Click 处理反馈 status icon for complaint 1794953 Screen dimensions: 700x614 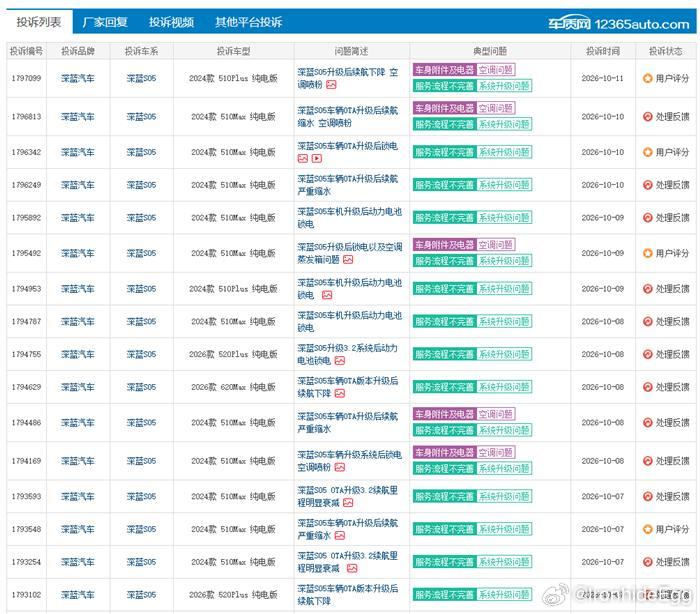tap(647, 289)
